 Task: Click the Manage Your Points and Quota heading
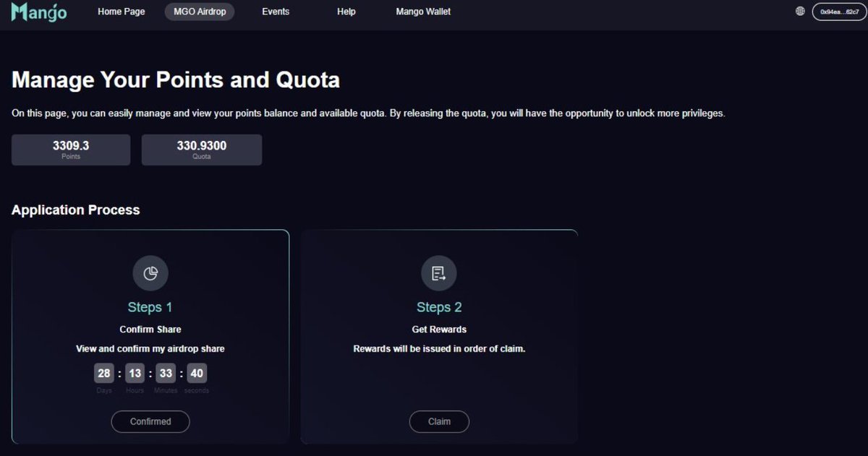pos(176,79)
